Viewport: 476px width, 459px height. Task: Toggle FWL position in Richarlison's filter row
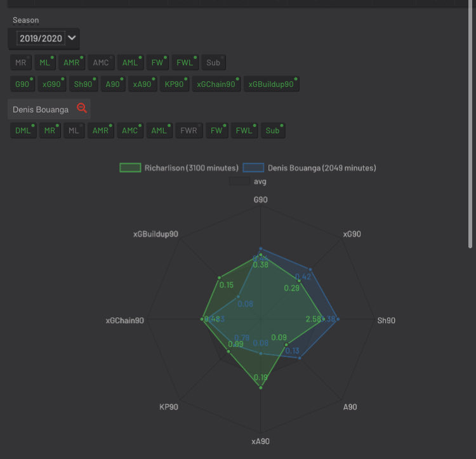coord(185,63)
